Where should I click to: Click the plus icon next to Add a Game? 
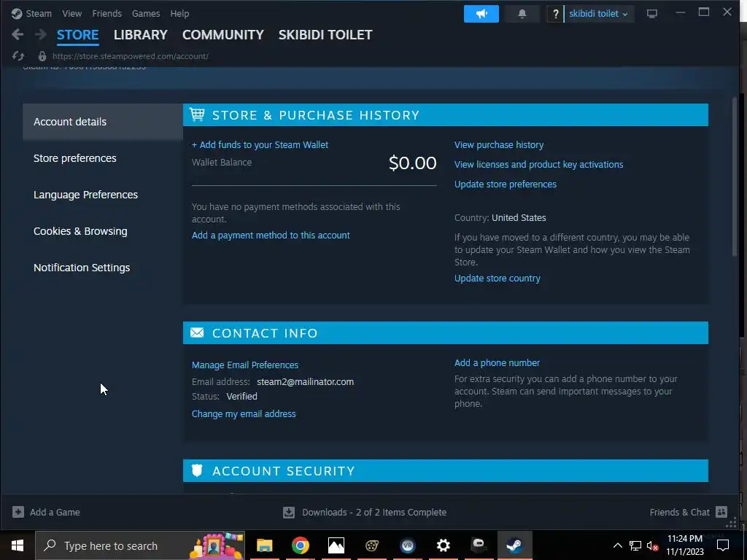tap(18, 512)
